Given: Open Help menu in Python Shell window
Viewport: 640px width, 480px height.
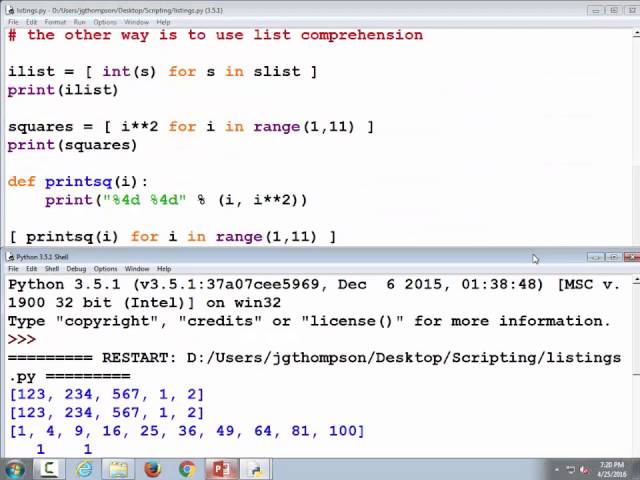Looking at the screenshot, I should 164,269.
